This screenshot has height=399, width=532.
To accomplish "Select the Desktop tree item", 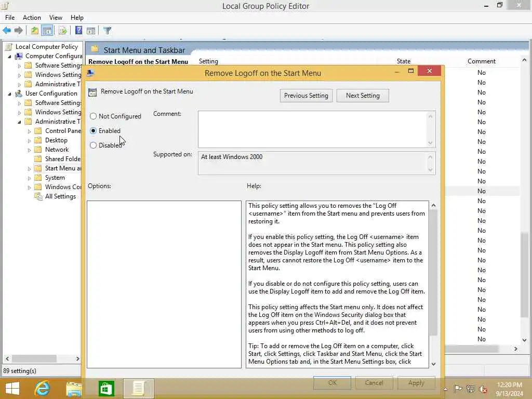I will [x=56, y=140].
